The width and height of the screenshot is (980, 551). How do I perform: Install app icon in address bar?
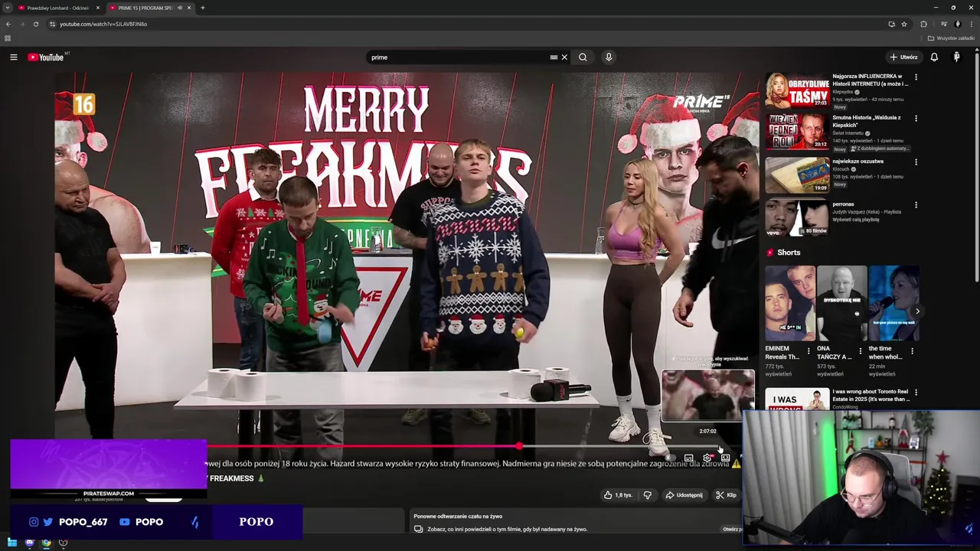point(891,24)
